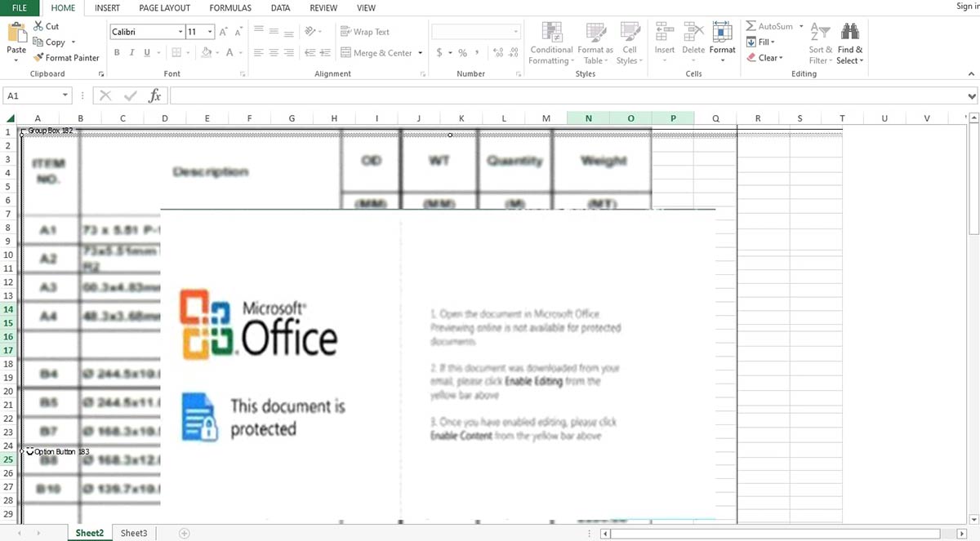980x541 pixels.
Task: Click the horizontal scrollbar track
Action: click(784, 533)
